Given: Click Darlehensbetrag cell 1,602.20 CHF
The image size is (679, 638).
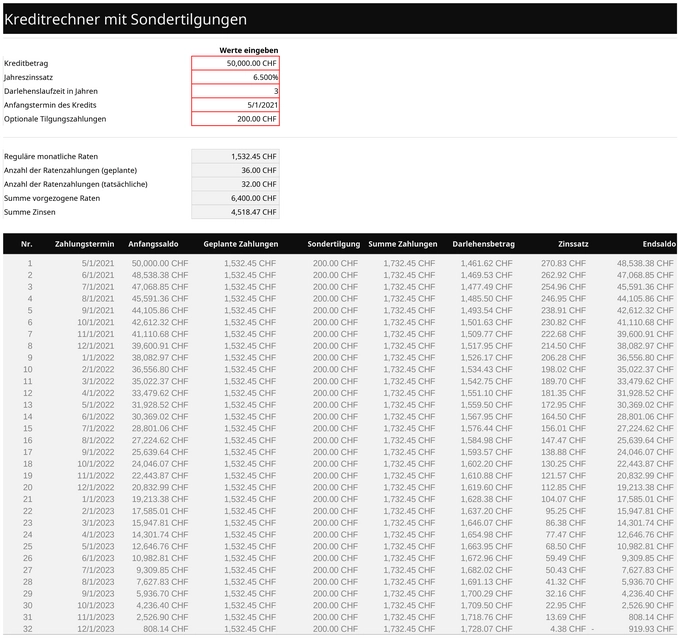Looking at the screenshot, I should click(x=486, y=463).
